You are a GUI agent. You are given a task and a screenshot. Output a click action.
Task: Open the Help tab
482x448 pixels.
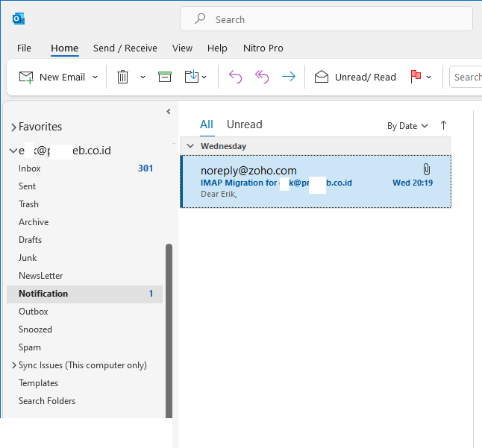[217, 48]
